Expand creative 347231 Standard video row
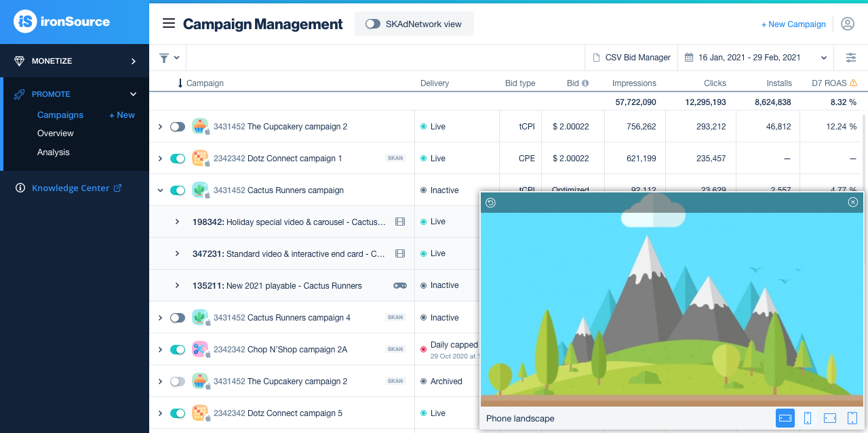This screenshot has width=868, height=433. click(177, 253)
